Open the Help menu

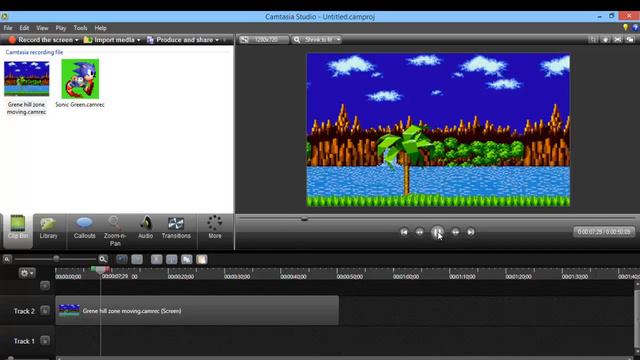(x=100, y=28)
